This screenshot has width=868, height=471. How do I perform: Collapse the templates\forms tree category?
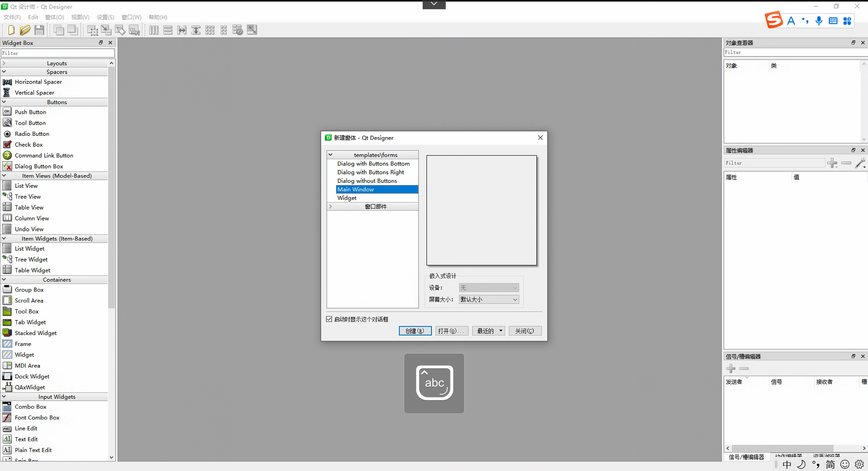(x=331, y=155)
